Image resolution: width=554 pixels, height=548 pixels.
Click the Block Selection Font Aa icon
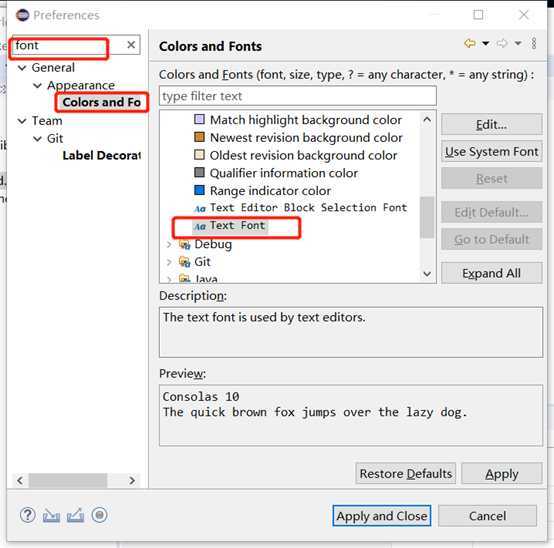pos(200,208)
